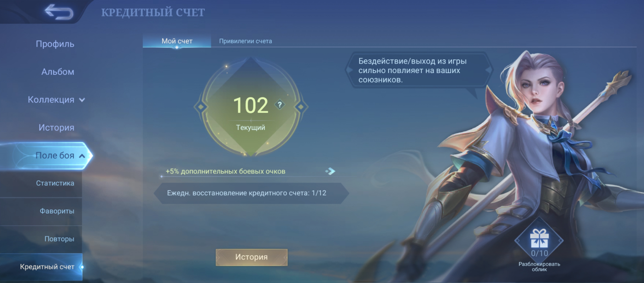Collapse the Поле боя section chevron
Screen dimensions: 644x283
click(x=82, y=156)
